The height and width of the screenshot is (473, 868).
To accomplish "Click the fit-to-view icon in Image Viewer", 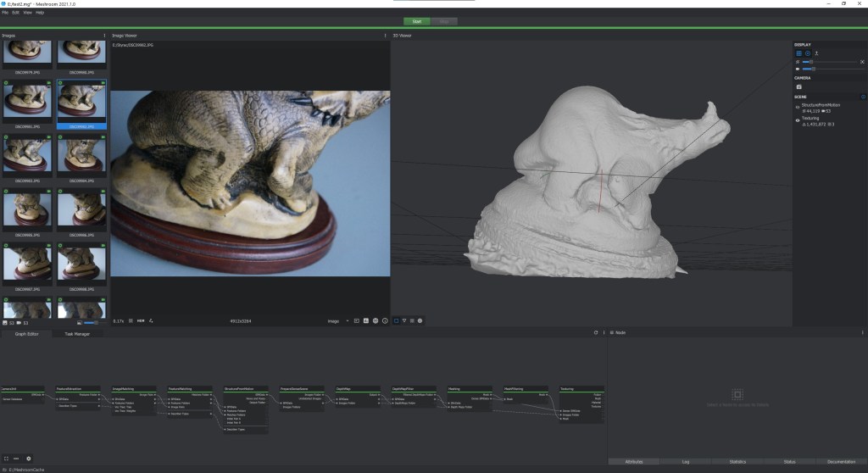I will [x=131, y=321].
